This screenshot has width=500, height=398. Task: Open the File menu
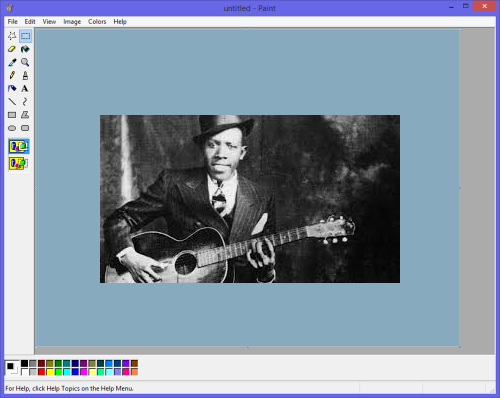tap(13, 22)
